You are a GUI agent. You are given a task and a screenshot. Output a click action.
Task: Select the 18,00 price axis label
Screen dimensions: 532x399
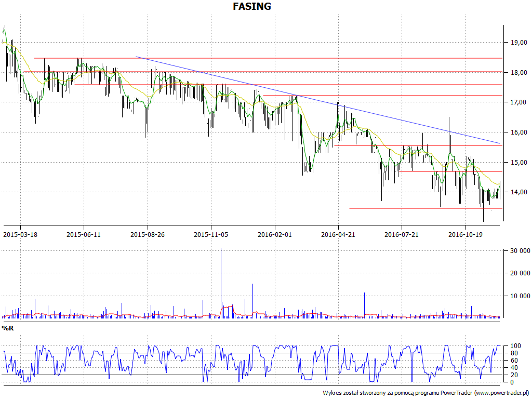[519, 72]
